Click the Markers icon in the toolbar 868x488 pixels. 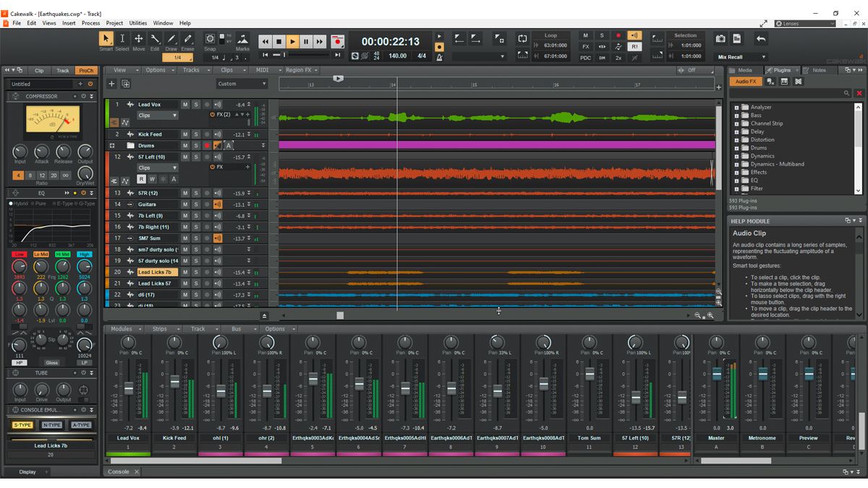[244, 40]
